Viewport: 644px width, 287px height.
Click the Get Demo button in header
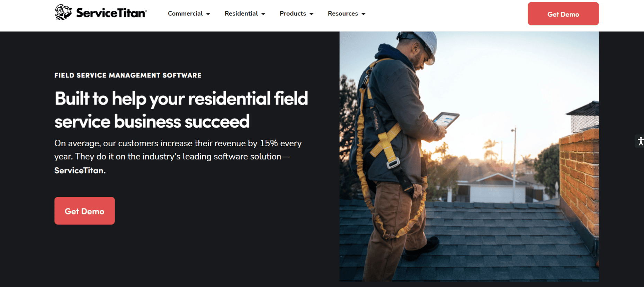563,14
